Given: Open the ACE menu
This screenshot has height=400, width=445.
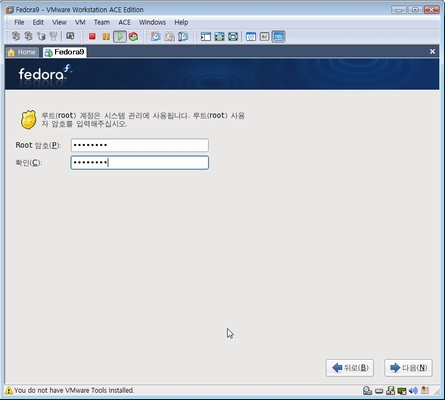Looking at the screenshot, I should [x=124, y=22].
